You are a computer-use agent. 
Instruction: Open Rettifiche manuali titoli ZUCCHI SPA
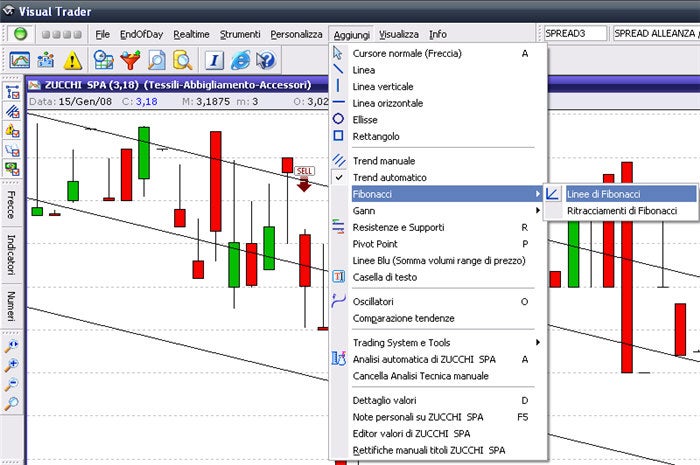438,450
